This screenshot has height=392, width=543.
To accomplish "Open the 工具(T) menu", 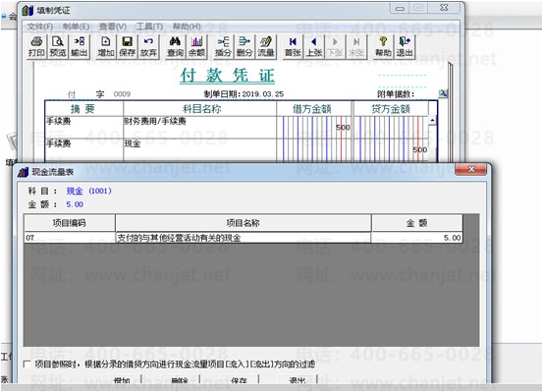I will (149, 27).
